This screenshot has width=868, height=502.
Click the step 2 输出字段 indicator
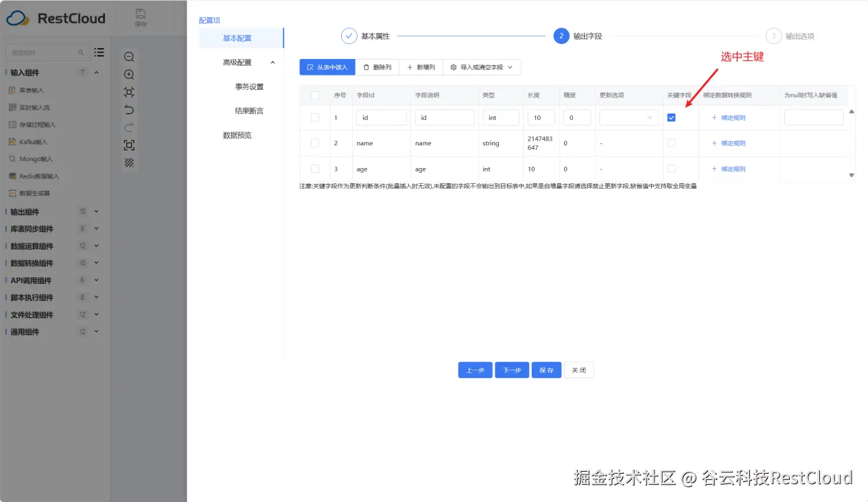coord(561,36)
